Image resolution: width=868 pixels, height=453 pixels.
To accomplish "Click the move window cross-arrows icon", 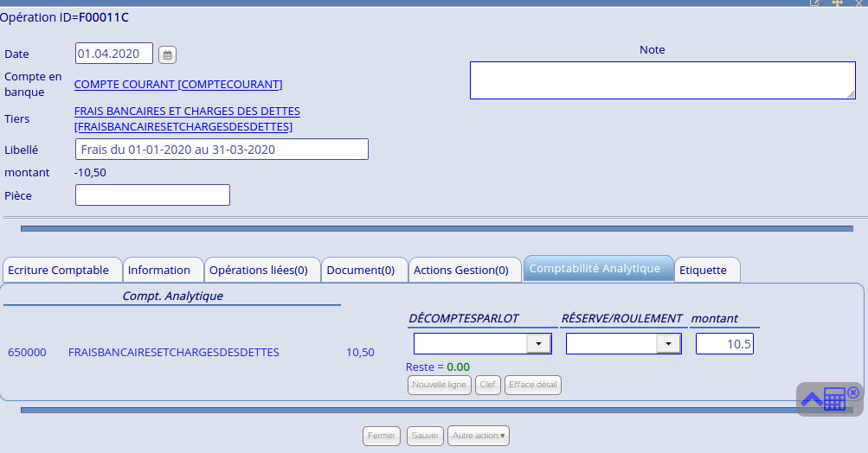I will coord(837,3).
